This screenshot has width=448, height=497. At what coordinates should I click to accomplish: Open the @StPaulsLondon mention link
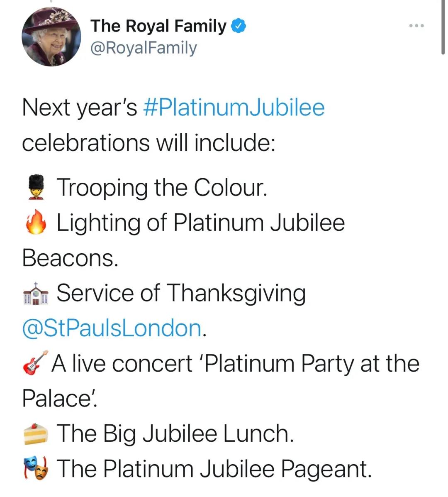(112, 328)
